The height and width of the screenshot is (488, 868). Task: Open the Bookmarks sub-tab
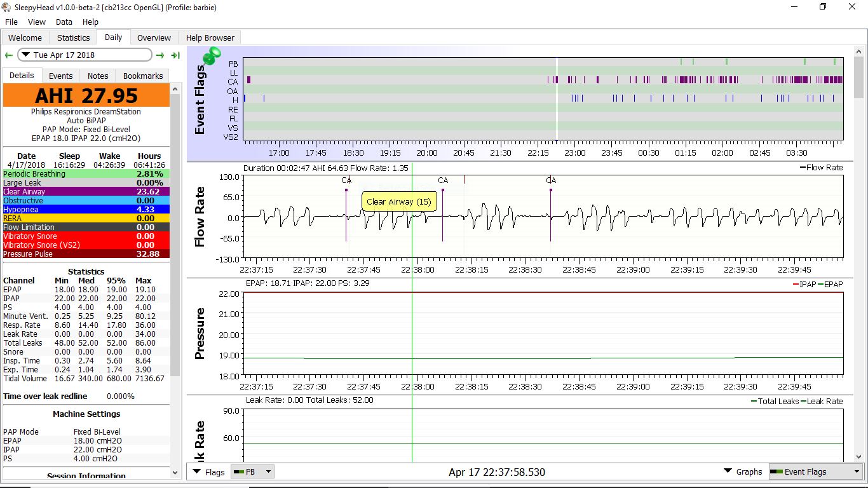[x=143, y=76]
